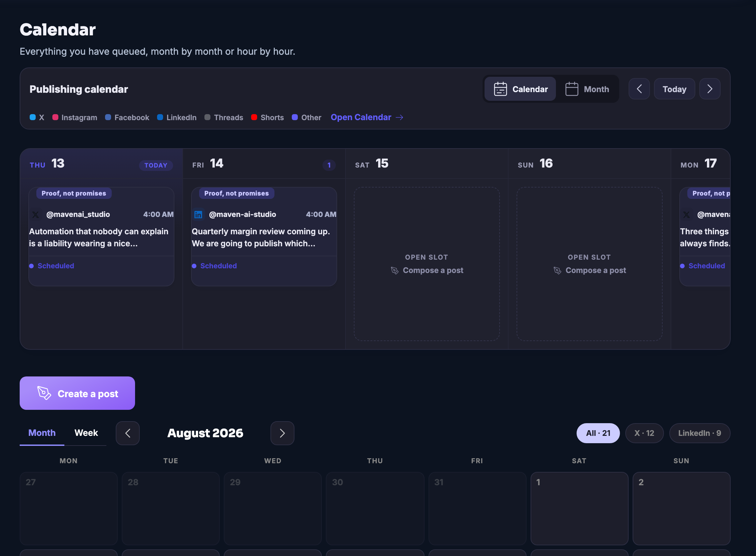Click Scheduled status on Thursday post
This screenshot has height=556, width=756.
pos(52,266)
